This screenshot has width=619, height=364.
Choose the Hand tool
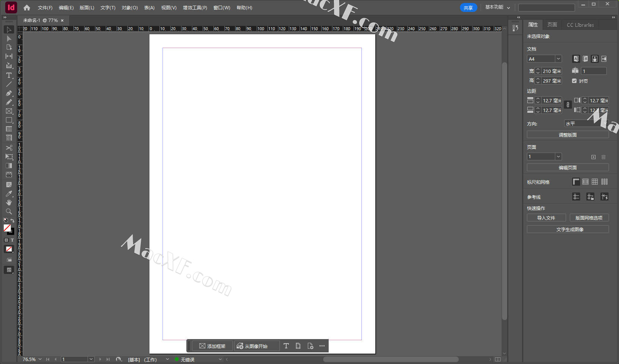[x=9, y=202]
